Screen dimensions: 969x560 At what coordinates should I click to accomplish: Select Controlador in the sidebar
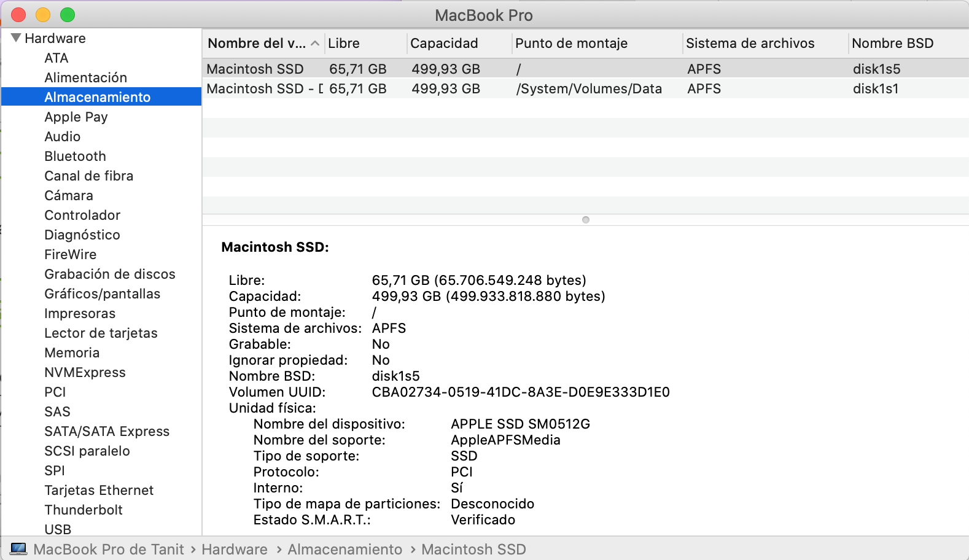click(x=82, y=215)
